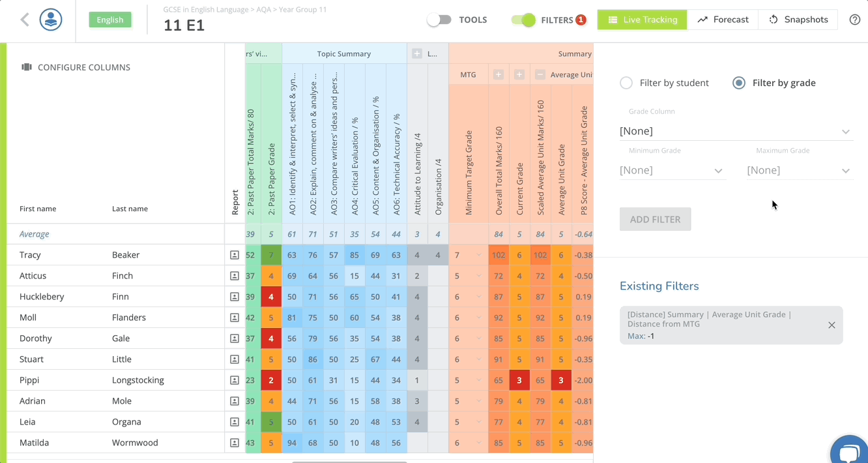The width and height of the screenshot is (868, 463).
Task: Click Configure Columns
Action: [76, 67]
